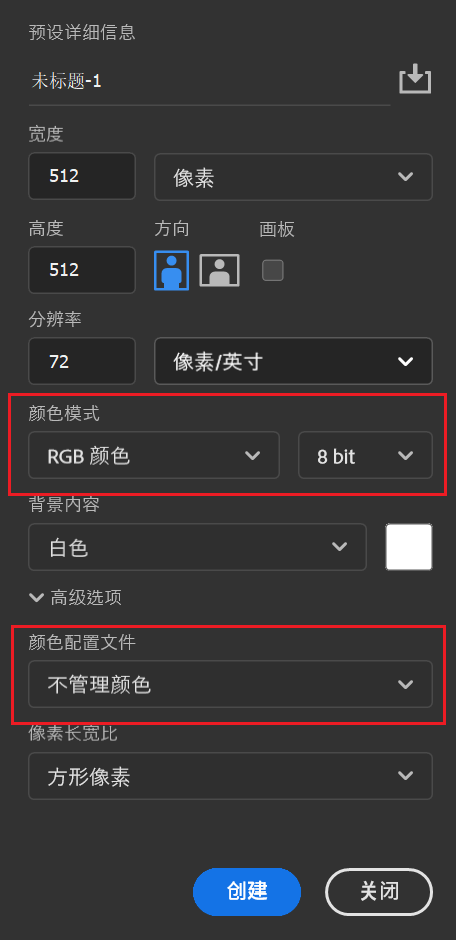Open the 方形像素 pixel aspect ratio dropdown
Screen dimensions: 456x940
231,776
